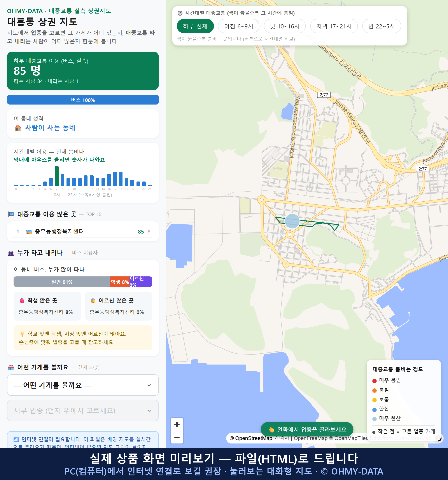The height and width of the screenshot is (480, 448).
Task: Open the OpenStreetMap 기여자 attribution link
Action: point(259,438)
